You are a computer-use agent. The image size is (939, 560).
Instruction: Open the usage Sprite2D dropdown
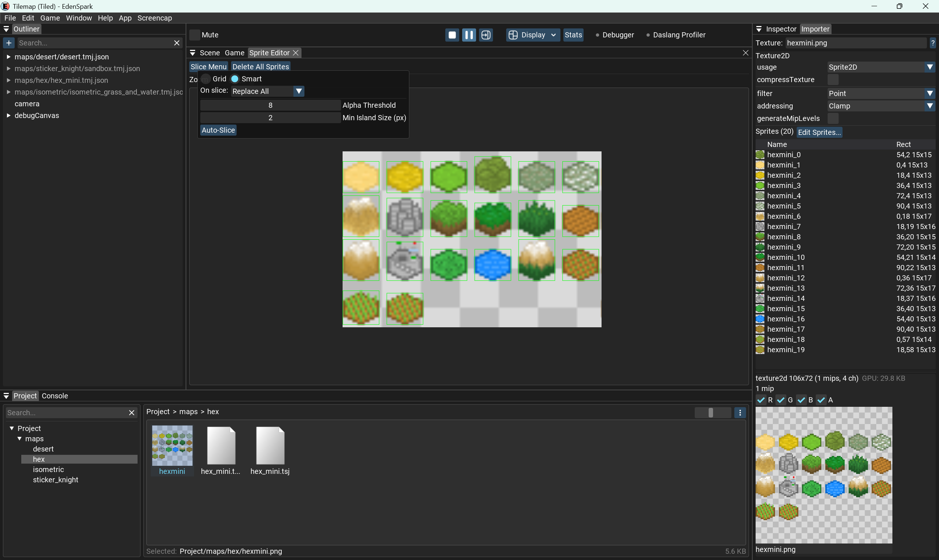[x=881, y=67]
